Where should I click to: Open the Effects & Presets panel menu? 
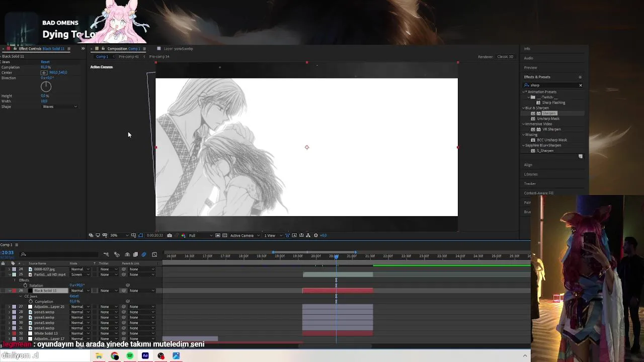coord(580,77)
